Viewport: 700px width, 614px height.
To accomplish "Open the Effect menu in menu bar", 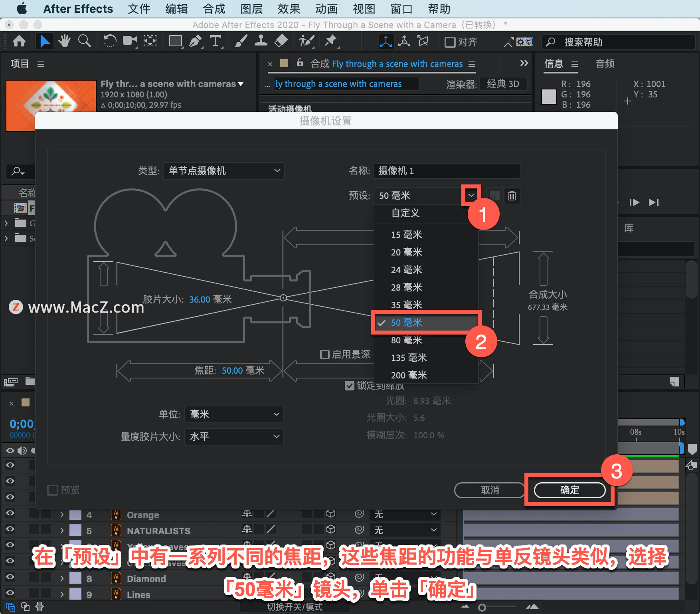I will (289, 9).
